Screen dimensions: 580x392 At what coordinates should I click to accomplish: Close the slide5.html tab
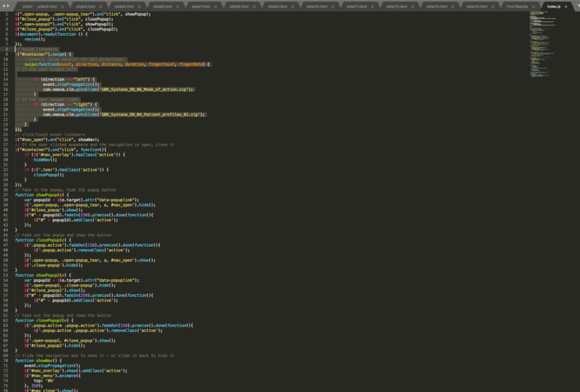139,6
